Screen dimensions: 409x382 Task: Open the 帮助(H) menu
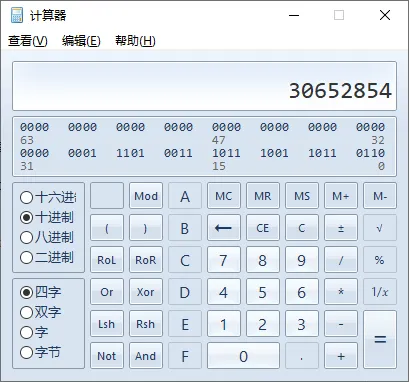[x=135, y=41]
